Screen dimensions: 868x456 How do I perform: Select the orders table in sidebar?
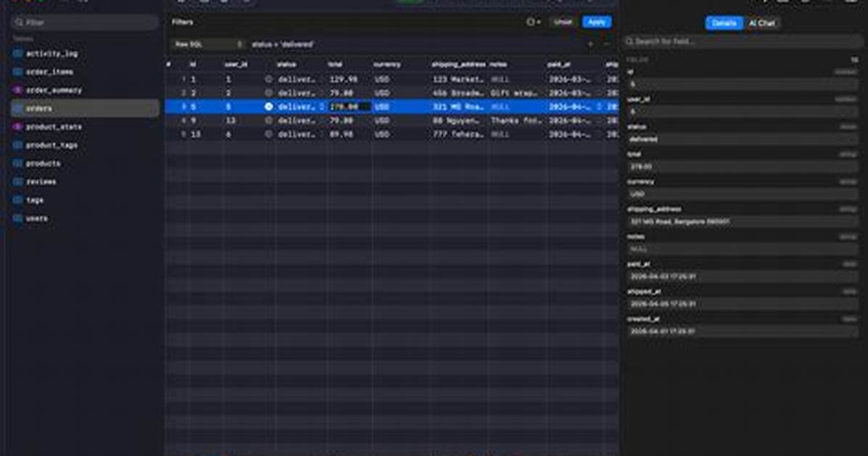coord(85,109)
